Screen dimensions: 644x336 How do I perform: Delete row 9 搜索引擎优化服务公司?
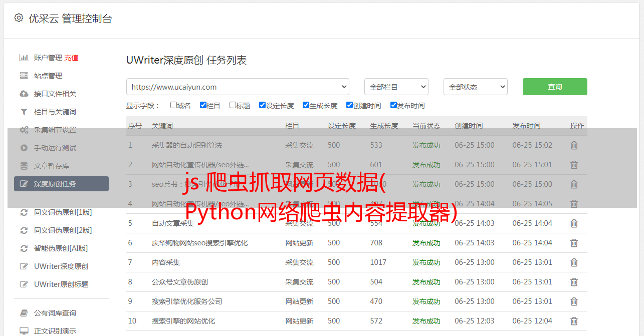574,301
